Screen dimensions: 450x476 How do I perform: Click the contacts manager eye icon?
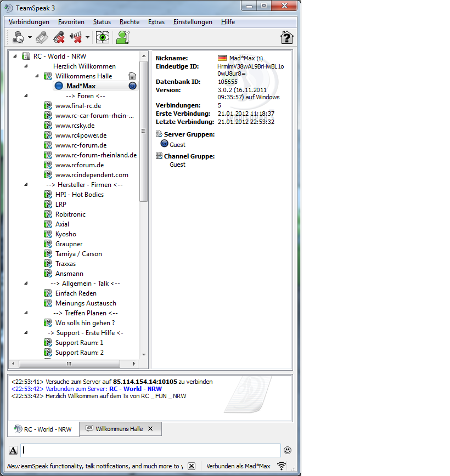102,37
